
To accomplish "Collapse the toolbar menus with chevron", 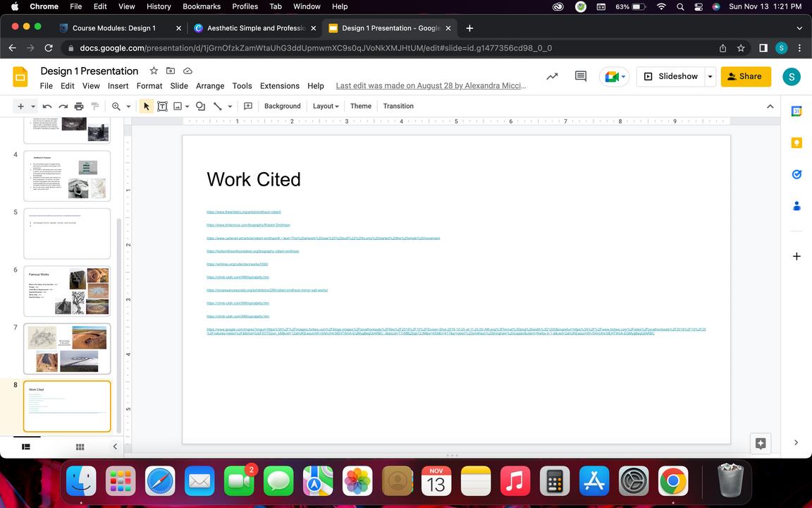I will (770, 107).
